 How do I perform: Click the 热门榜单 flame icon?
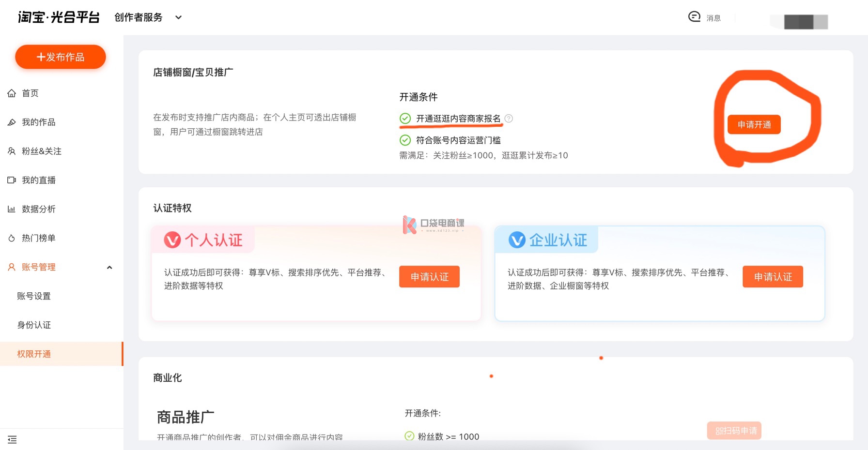[12, 238]
